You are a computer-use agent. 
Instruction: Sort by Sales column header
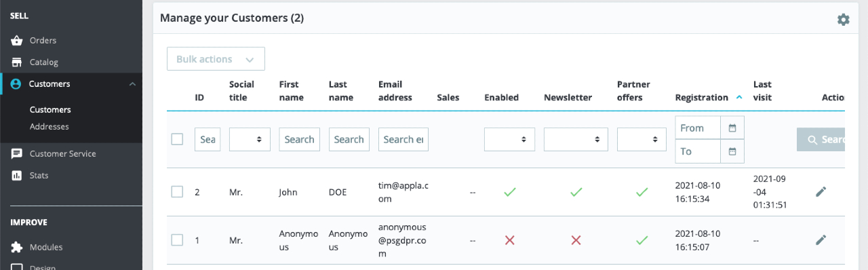pyautogui.click(x=448, y=98)
